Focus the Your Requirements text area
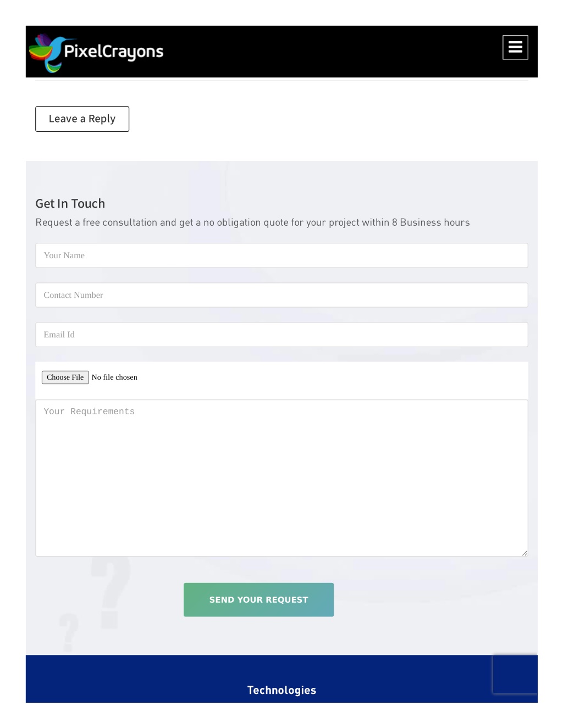This screenshot has height=728, width=563. (x=281, y=478)
